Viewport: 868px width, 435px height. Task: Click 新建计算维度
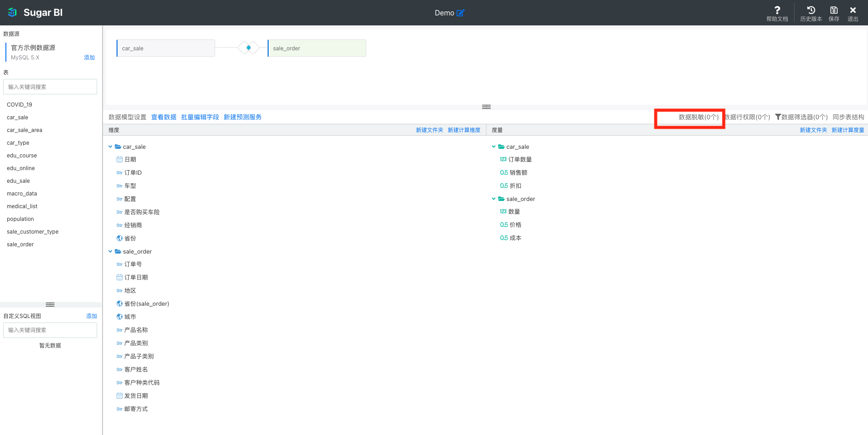click(x=464, y=130)
